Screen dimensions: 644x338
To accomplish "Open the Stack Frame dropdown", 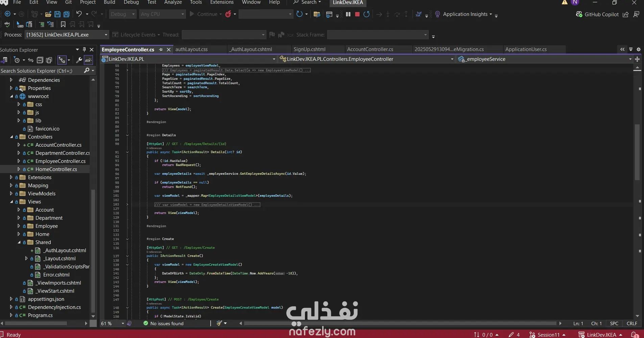I will point(378,35).
